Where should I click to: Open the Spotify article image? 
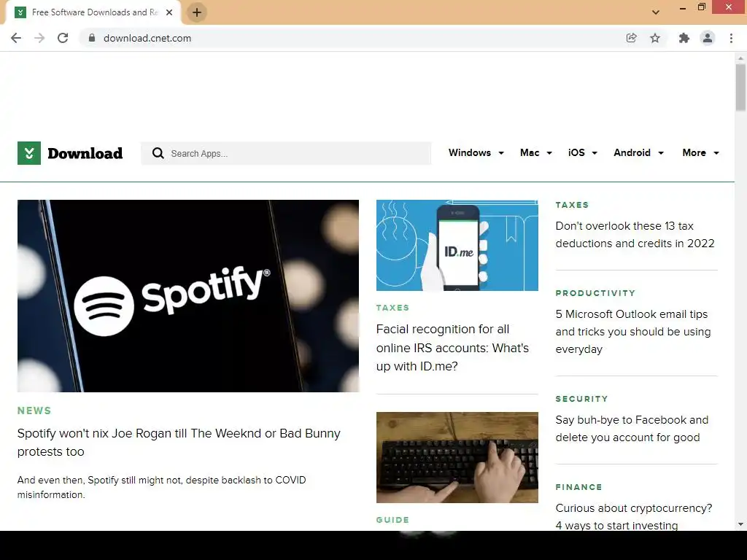click(x=188, y=296)
